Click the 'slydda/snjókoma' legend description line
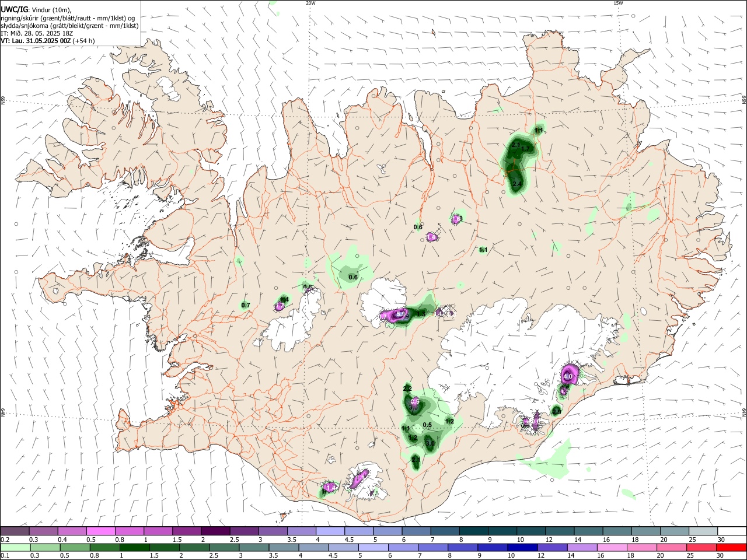 coord(69,26)
